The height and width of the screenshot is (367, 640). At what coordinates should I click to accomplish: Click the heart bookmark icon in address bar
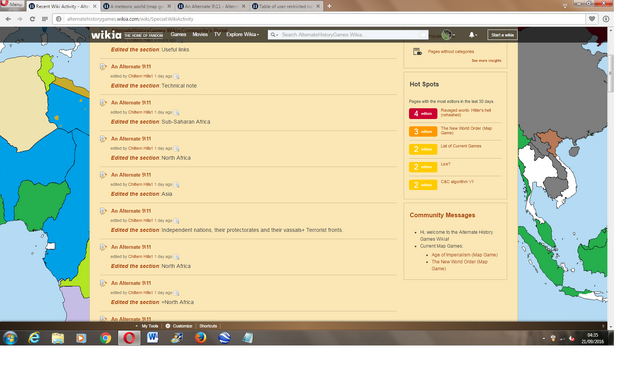tap(592, 19)
